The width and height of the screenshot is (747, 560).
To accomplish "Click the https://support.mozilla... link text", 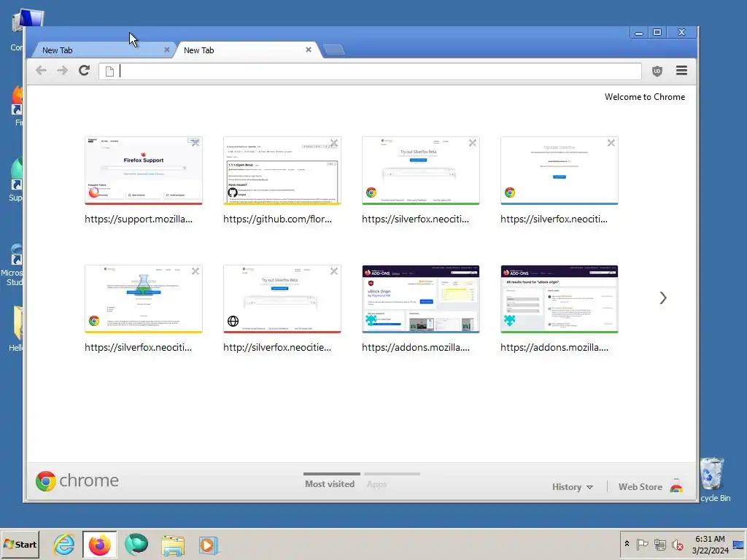I will [139, 219].
